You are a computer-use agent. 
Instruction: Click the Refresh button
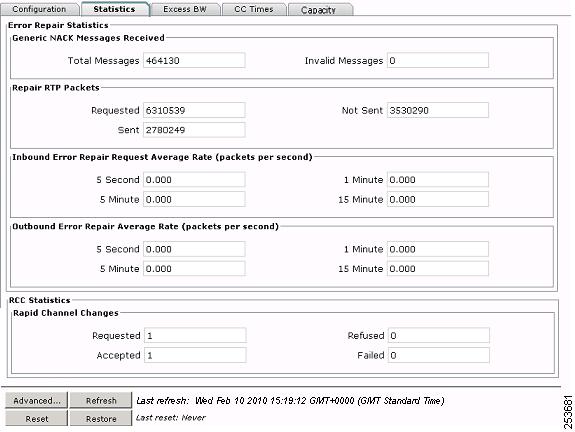pyautogui.click(x=101, y=400)
